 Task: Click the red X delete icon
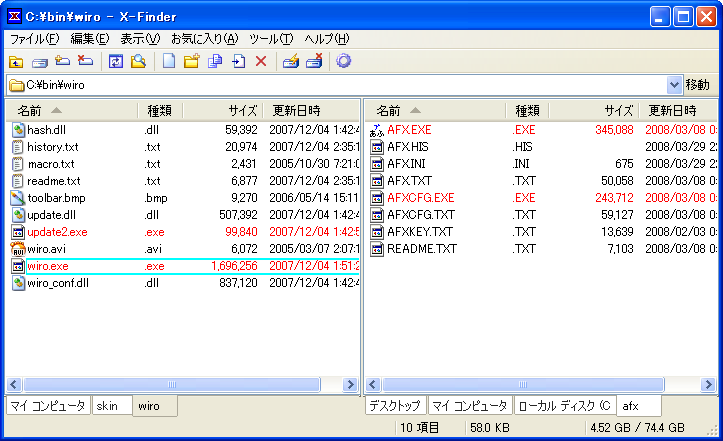(x=261, y=61)
